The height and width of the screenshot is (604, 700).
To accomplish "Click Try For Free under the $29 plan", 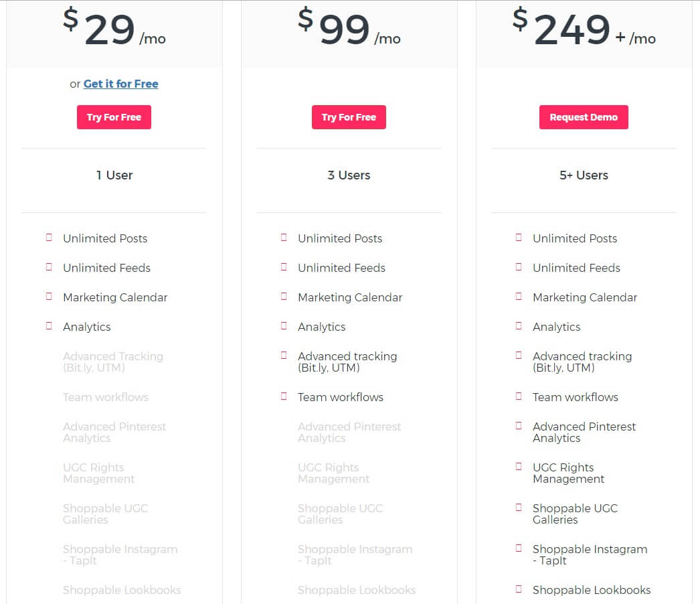I will tap(114, 117).
